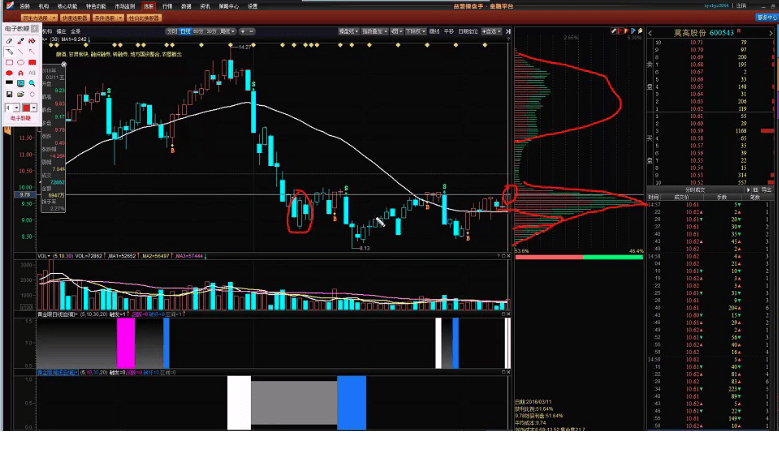Save drawing with floppy disk icon

point(9,94)
